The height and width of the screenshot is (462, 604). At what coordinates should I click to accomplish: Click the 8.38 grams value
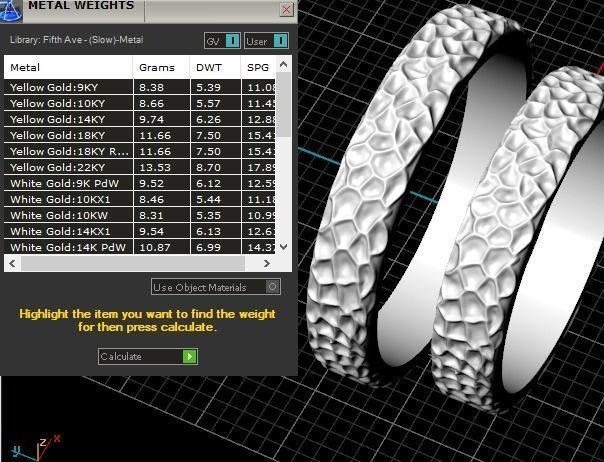pos(151,87)
